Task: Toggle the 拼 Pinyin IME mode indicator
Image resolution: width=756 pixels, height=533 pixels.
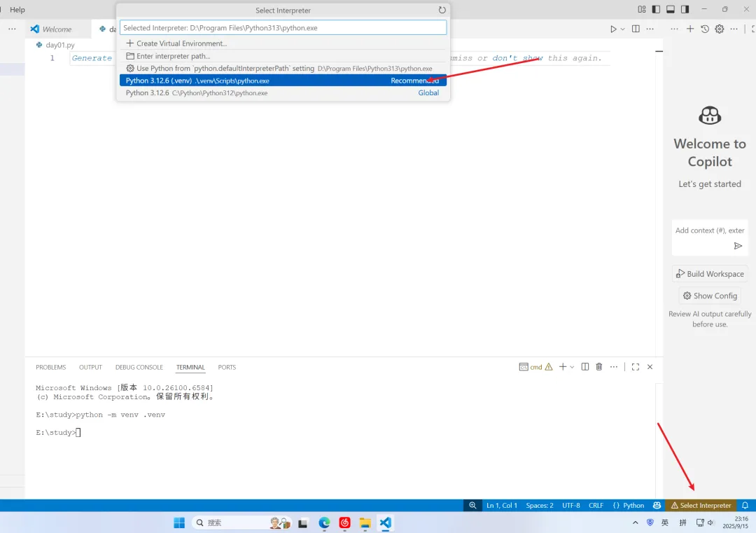Action: pyautogui.click(x=682, y=523)
